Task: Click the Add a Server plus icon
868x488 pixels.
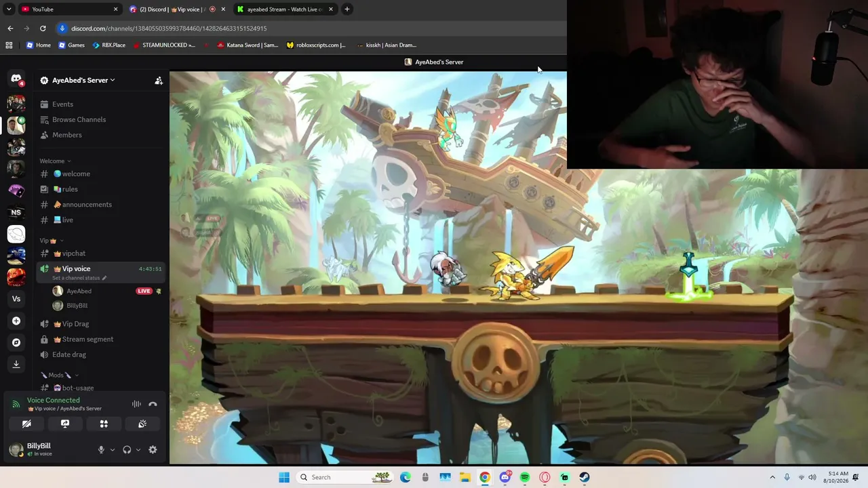Action: [x=16, y=321]
